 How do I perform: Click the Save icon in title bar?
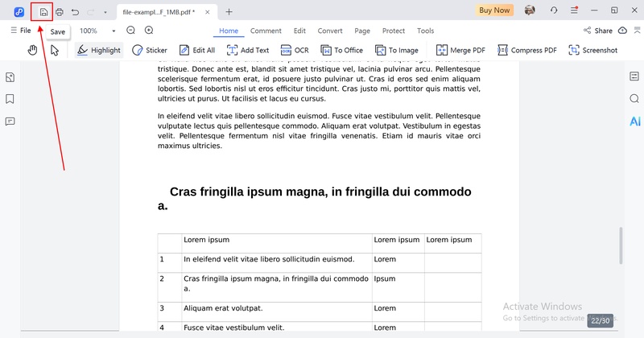43,11
